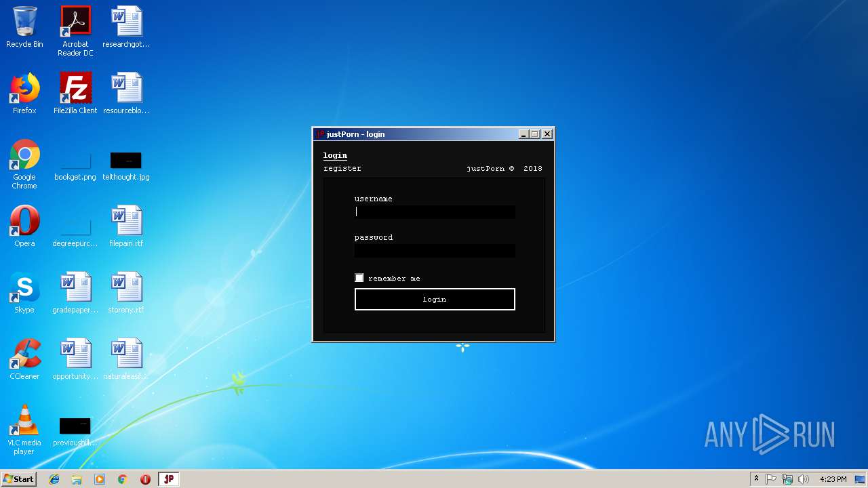Switch to the register tab
Image resolution: width=868 pixels, height=488 pixels.
coord(342,168)
